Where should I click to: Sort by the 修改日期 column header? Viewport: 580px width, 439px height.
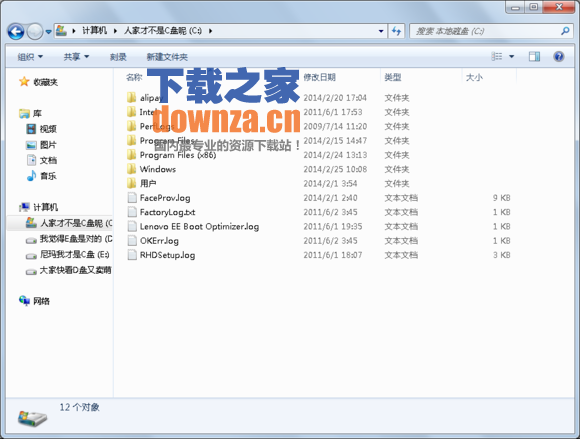point(320,77)
